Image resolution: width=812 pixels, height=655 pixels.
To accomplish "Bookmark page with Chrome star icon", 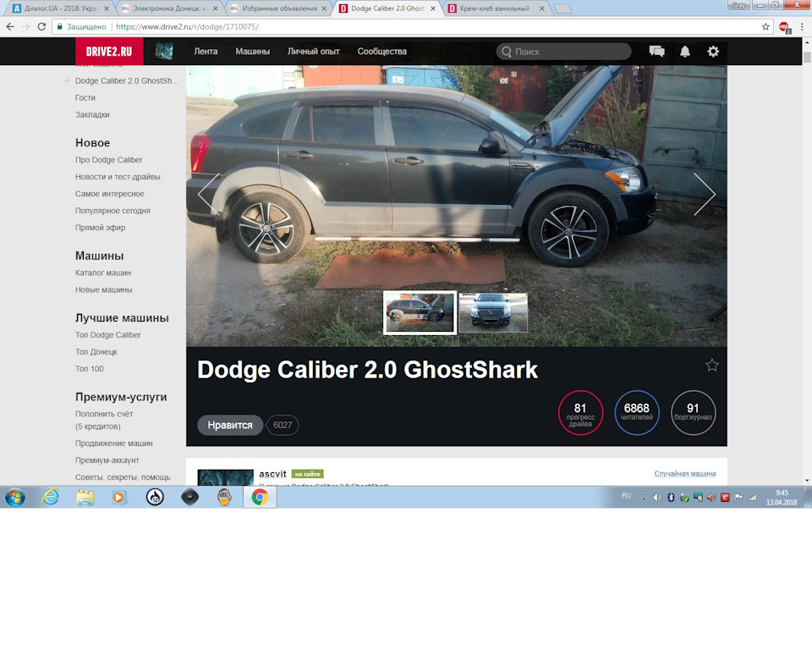I will [x=765, y=26].
